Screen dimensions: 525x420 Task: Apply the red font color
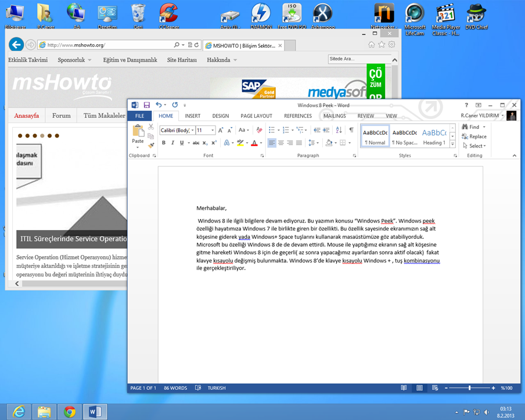[254, 143]
